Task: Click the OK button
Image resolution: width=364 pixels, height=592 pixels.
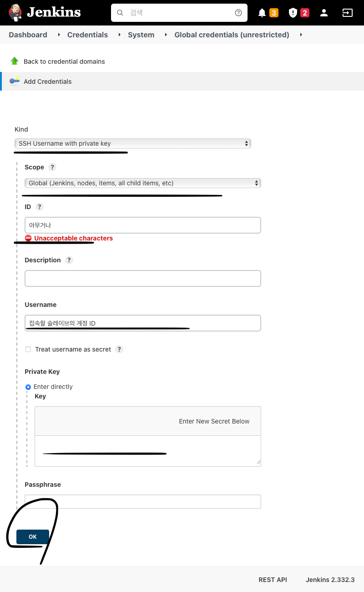Action: tap(33, 537)
